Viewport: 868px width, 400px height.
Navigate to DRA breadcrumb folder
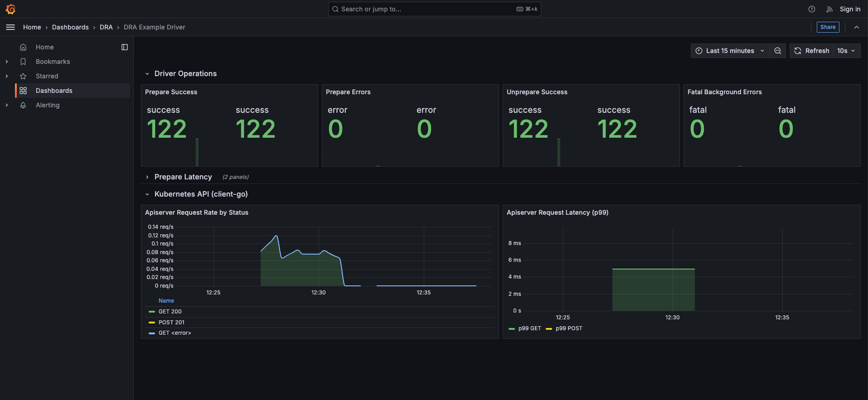tap(106, 27)
